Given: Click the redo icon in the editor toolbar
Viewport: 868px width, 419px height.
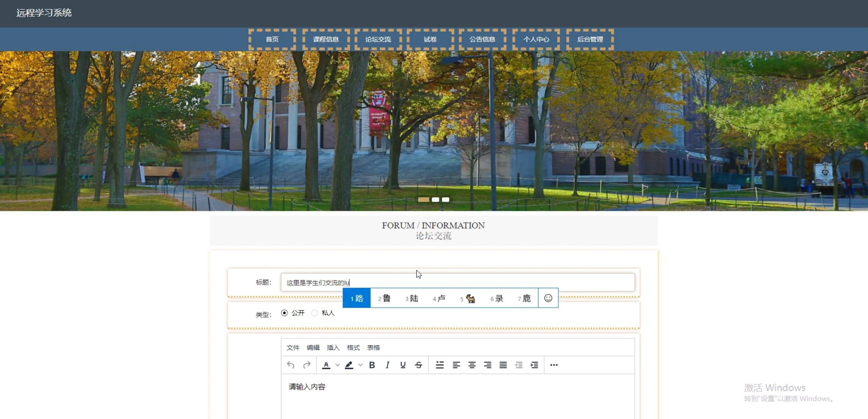Looking at the screenshot, I should 307,365.
